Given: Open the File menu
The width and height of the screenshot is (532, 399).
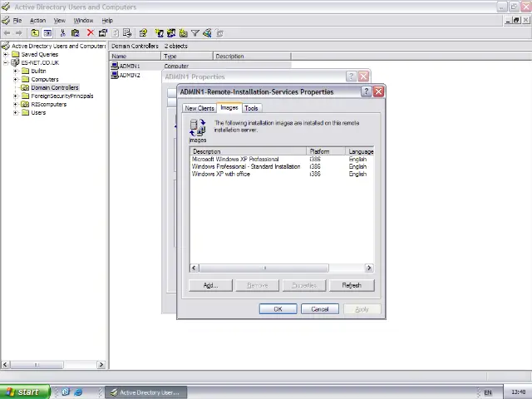Looking at the screenshot, I should [17, 20].
